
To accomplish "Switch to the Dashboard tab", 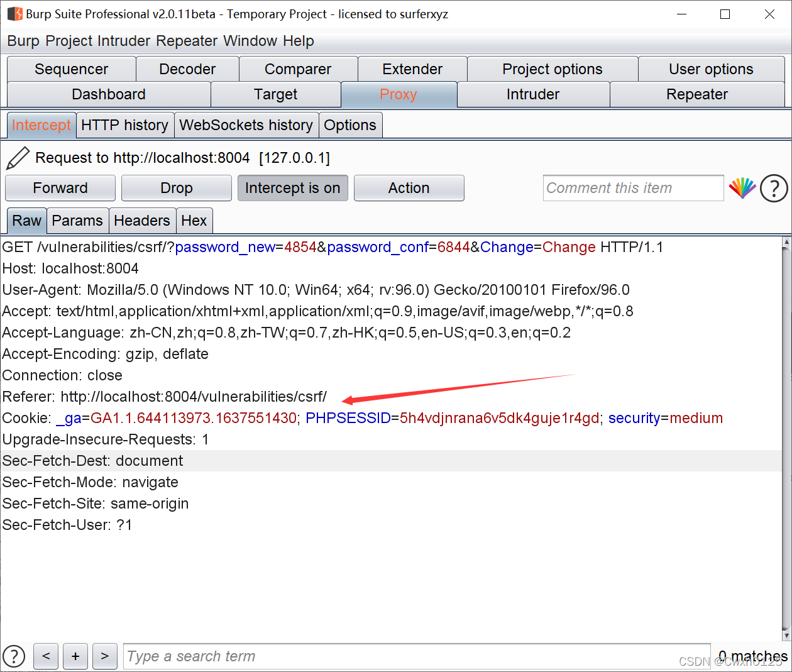I will click(109, 94).
